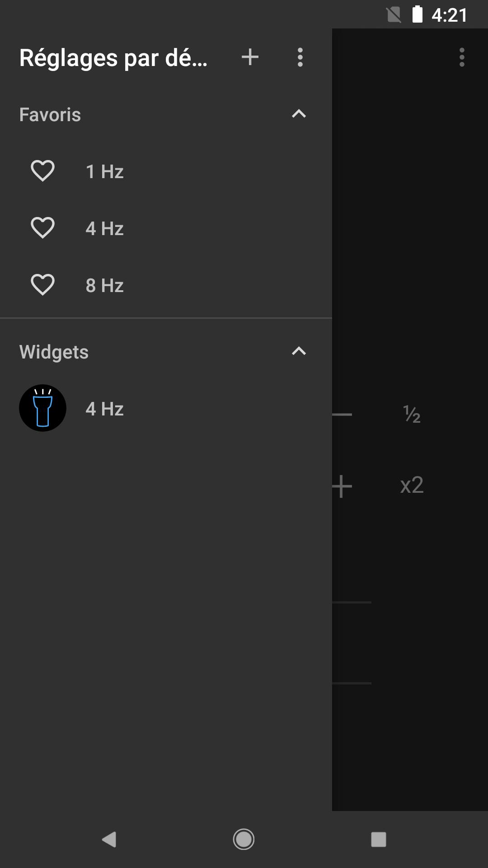Tap the Android back navigation button

[109, 840]
